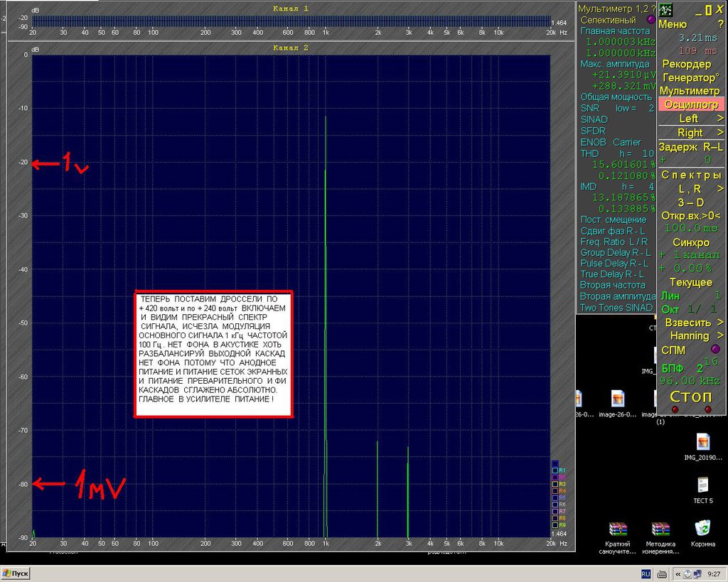Toggle the purple СПМ indicator lamp

pyautogui.click(x=715, y=349)
